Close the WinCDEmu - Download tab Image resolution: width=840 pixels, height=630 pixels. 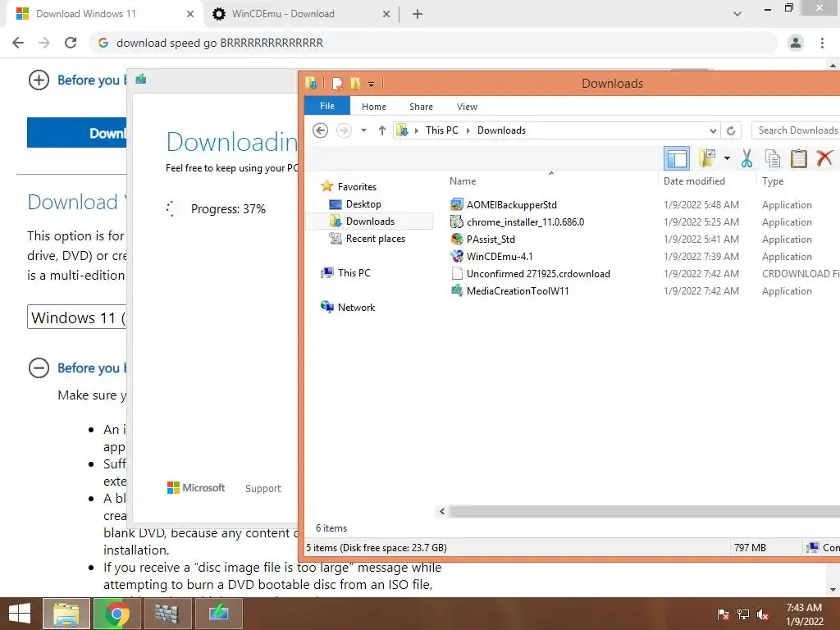click(386, 14)
